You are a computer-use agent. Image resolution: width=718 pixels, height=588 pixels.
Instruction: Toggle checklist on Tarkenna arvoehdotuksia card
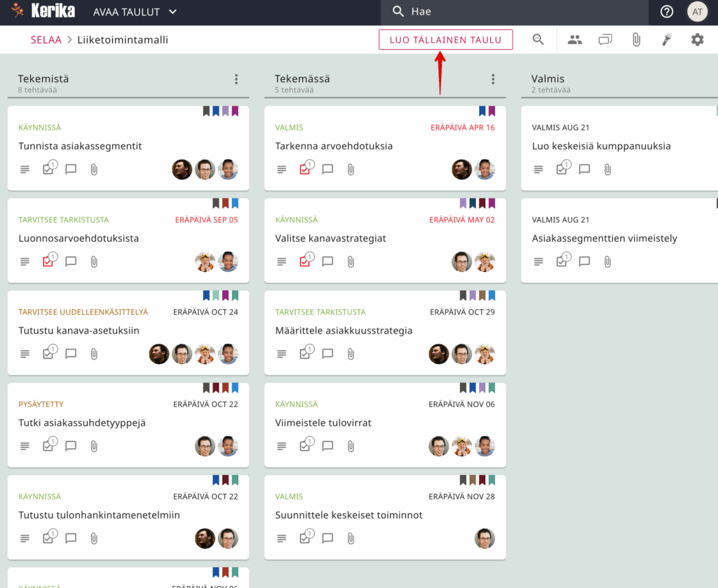(x=305, y=169)
